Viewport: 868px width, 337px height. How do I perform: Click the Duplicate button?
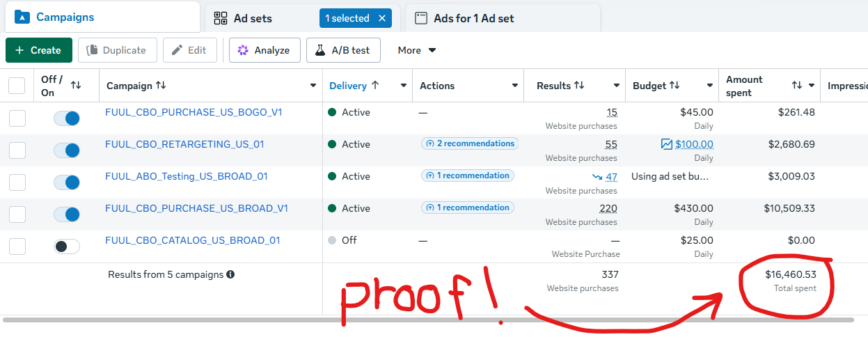117,50
